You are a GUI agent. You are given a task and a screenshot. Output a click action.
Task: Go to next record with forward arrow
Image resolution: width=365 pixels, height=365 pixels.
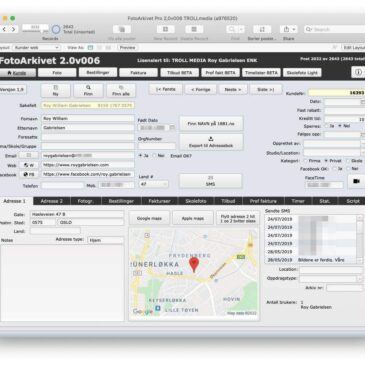point(13,29)
